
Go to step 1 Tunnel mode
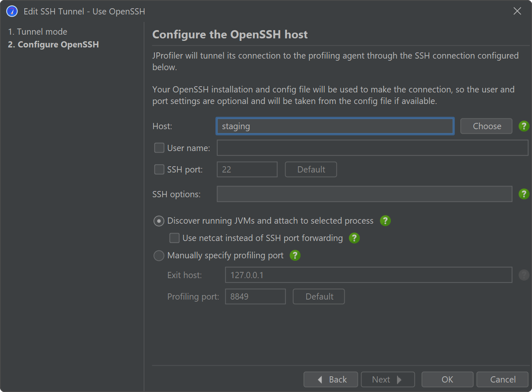tap(38, 32)
